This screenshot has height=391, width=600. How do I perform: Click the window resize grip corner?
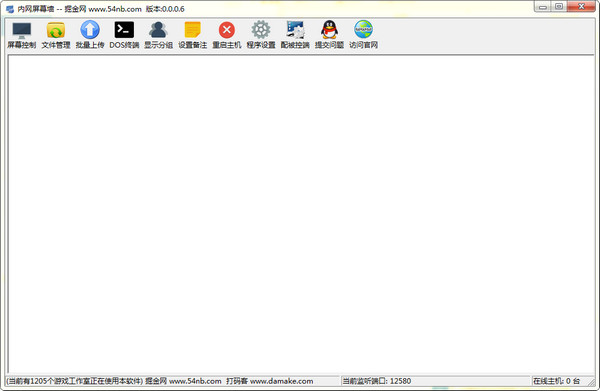pos(592,382)
